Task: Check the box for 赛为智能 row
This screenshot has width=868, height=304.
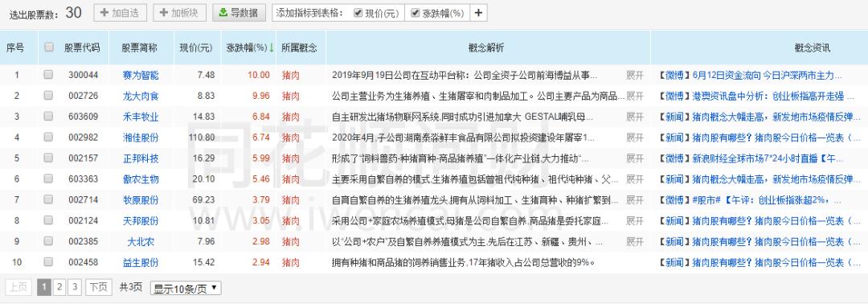Action: tap(49, 75)
